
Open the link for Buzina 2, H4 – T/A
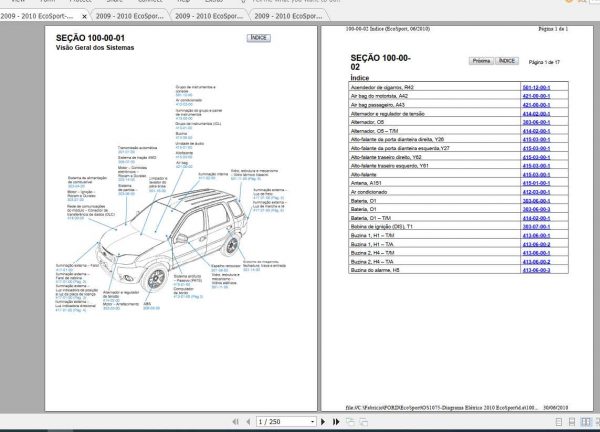pos(536,262)
